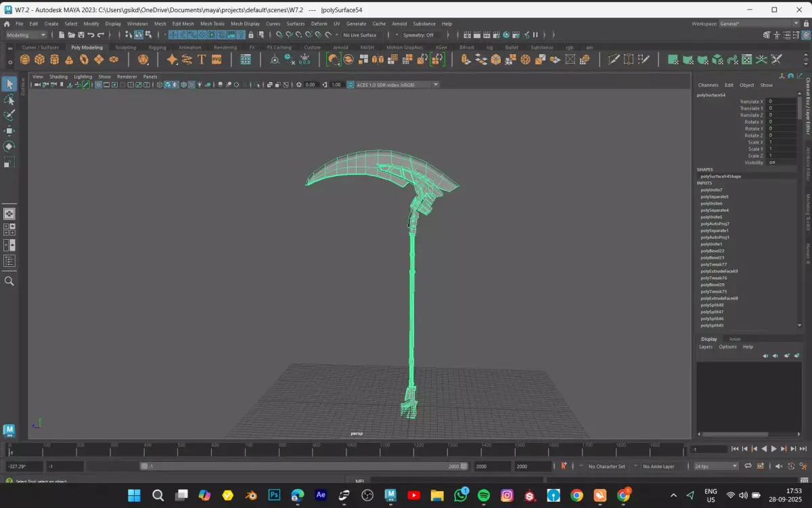The width and height of the screenshot is (812, 508).
Task: Create a polygon sphere from the shelf
Action: click(x=24, y=60)
